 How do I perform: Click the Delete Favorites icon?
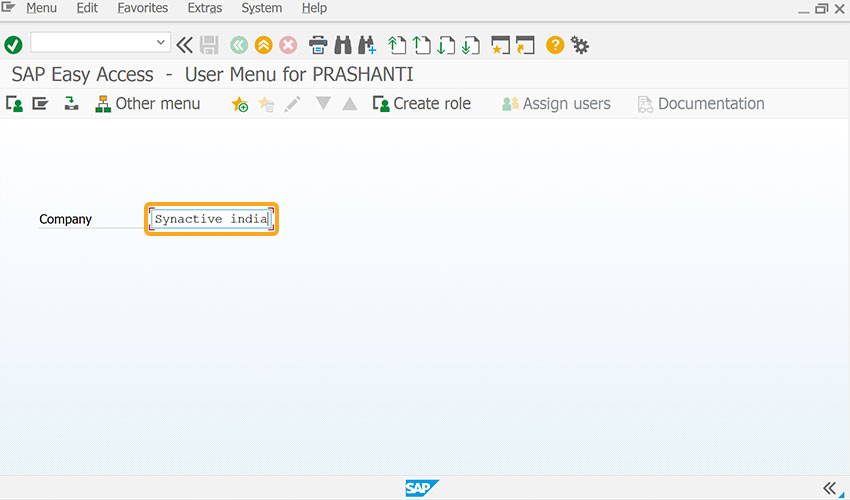pyautogui.click(x=266, y=104)
